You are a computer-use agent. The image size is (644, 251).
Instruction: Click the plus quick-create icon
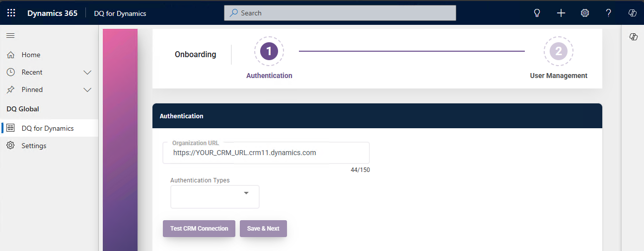pyautogui.click(x=561, y=13)
